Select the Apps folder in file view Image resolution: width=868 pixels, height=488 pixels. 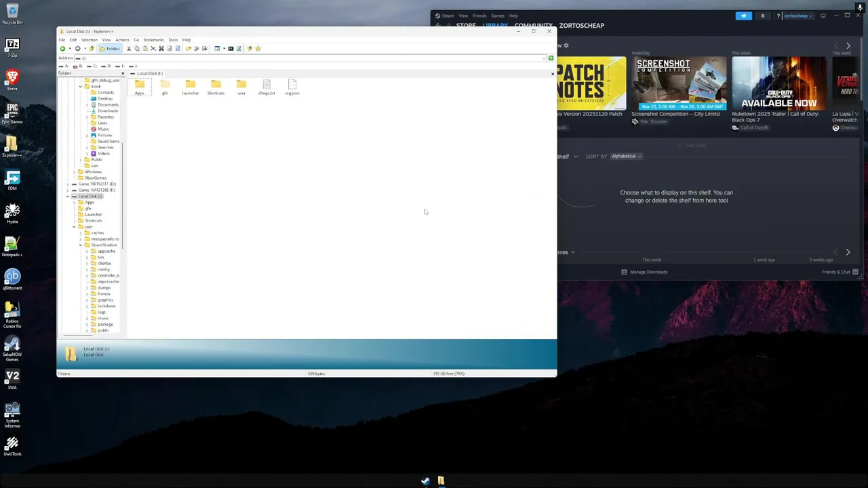click(140, 87)
